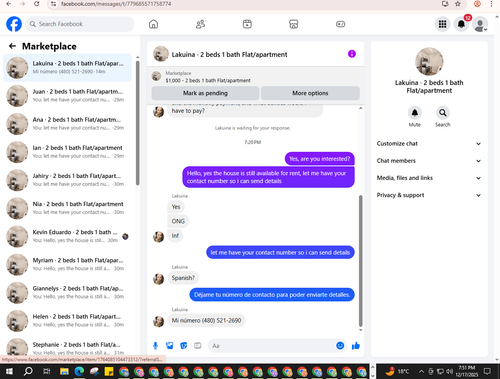Open the Notifications bell with badge

(461, 24)
